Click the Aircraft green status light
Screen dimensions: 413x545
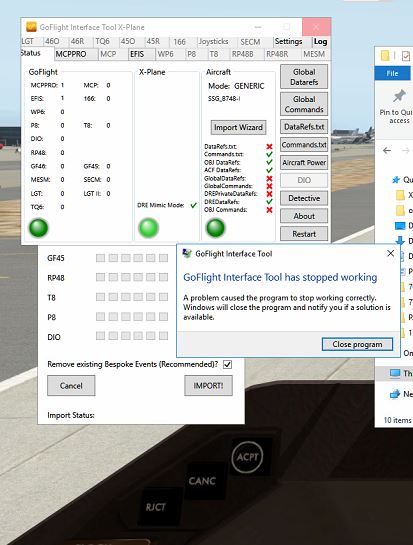tap(216, 228)
